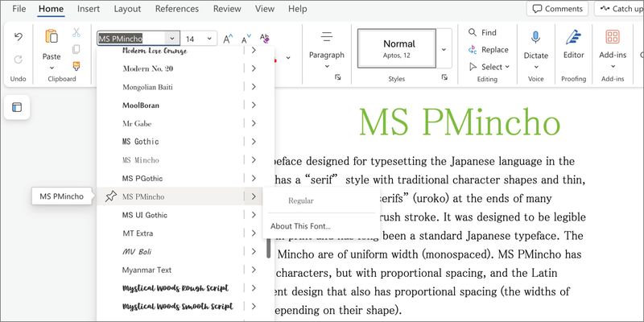Viewport: 644px width, 322px height.
Task: Open the font size dropdown
Action: pyautogui.click(x=210, y=39)
